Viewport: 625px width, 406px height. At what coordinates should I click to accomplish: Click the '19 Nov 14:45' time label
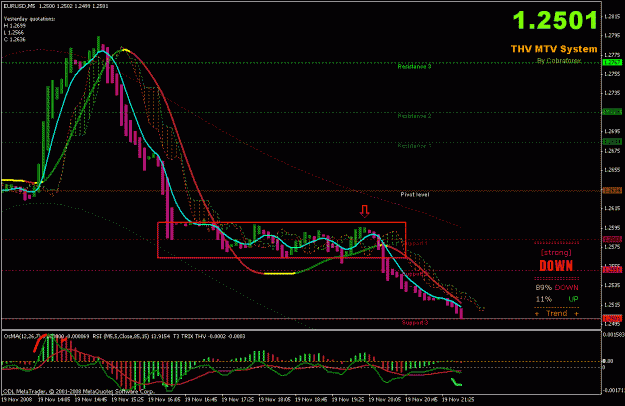pos(91,399)
